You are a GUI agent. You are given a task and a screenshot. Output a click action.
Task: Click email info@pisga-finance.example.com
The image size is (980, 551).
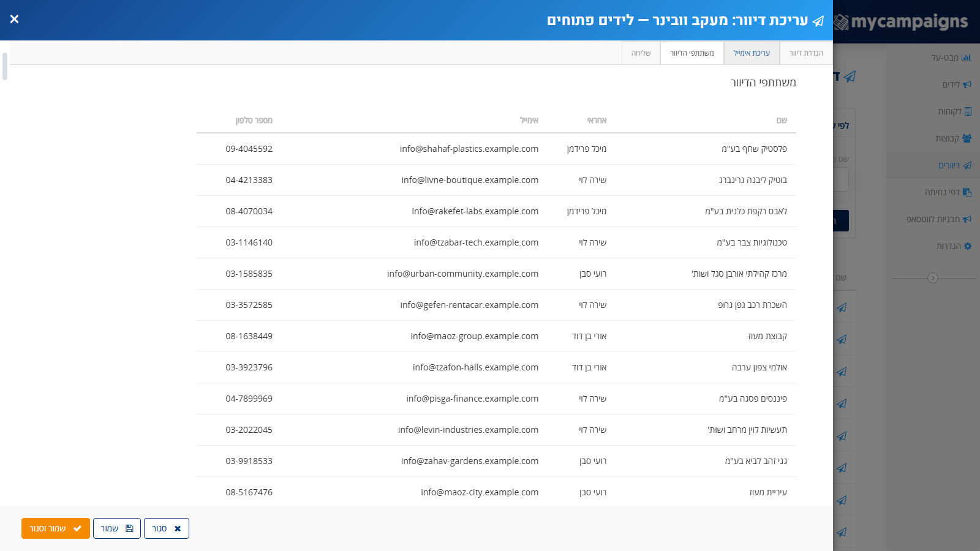tap(472, 399)
